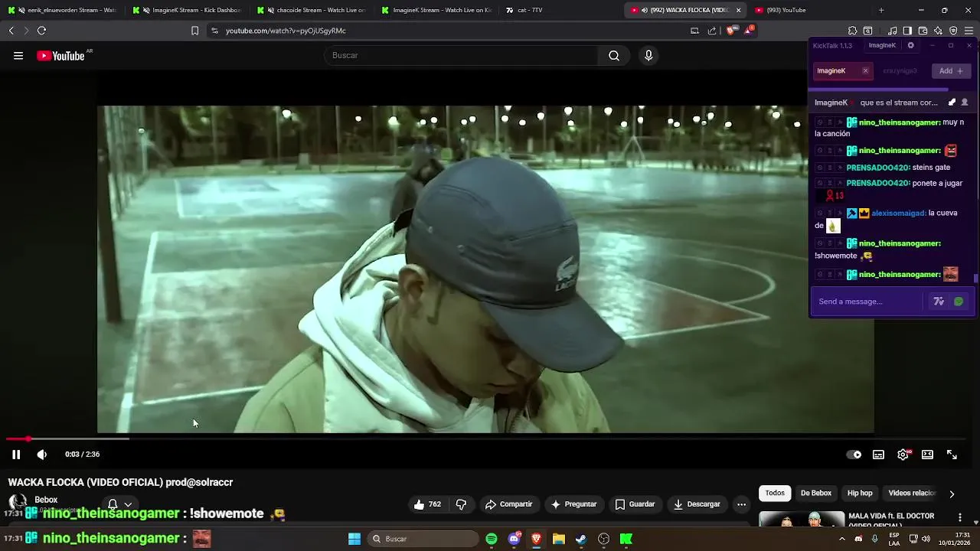The image size is (980, 551).
Task: Open a new browser tab plus button
Action: coord(881,10)
